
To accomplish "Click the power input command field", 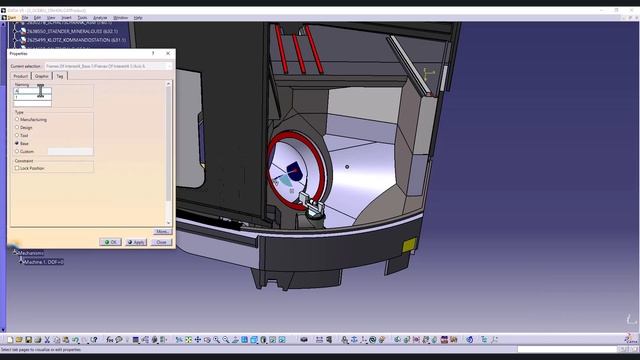I will pyautogui.click(x=567, y=349).
